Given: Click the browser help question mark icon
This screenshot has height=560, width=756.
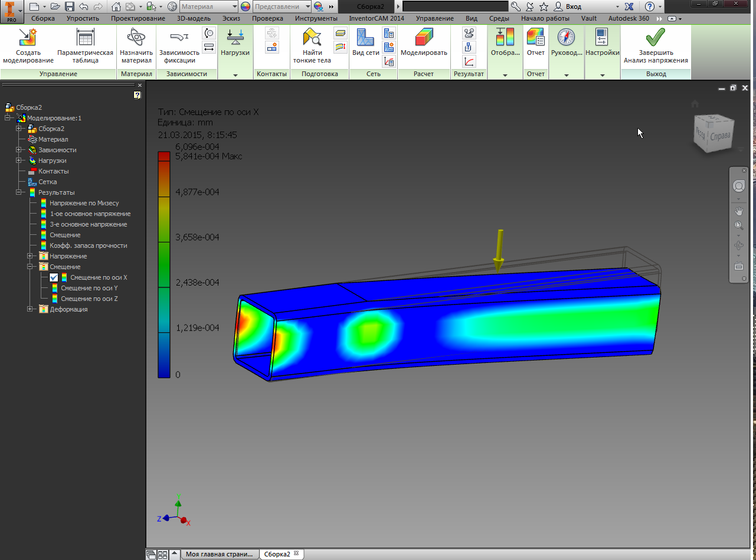Looking at the screenshot, I should click(x=138, y=95).
